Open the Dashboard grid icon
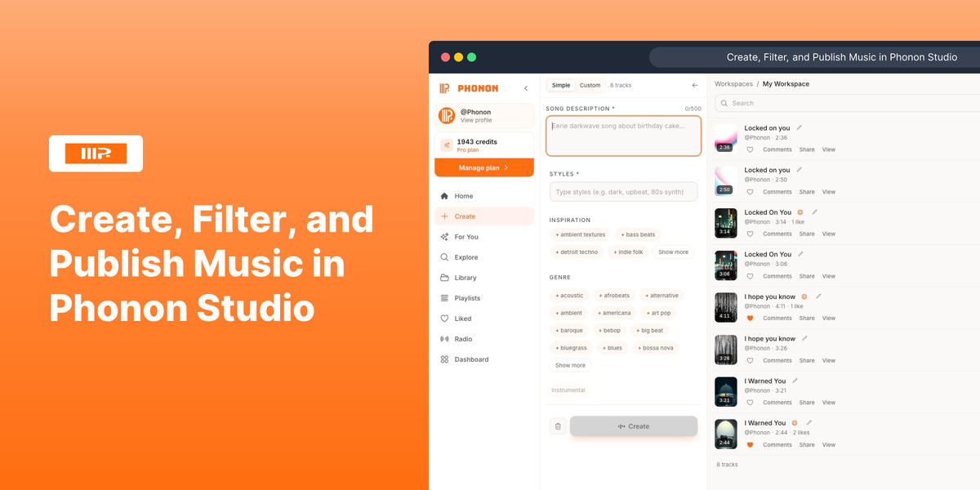 (444, 359)
